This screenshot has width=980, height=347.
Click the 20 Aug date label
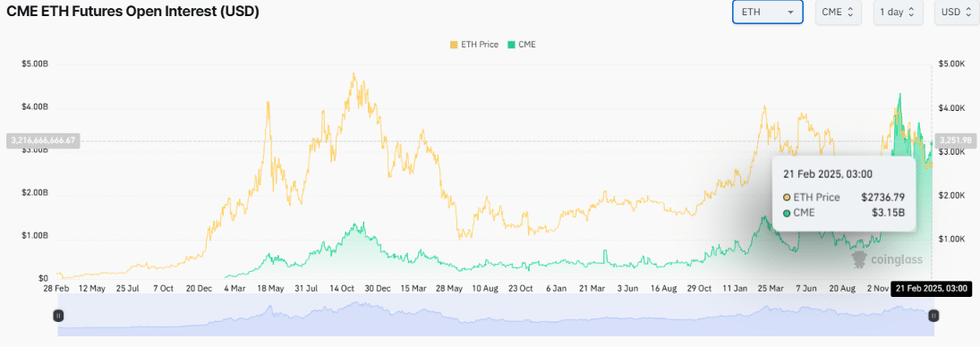point(842,288)
